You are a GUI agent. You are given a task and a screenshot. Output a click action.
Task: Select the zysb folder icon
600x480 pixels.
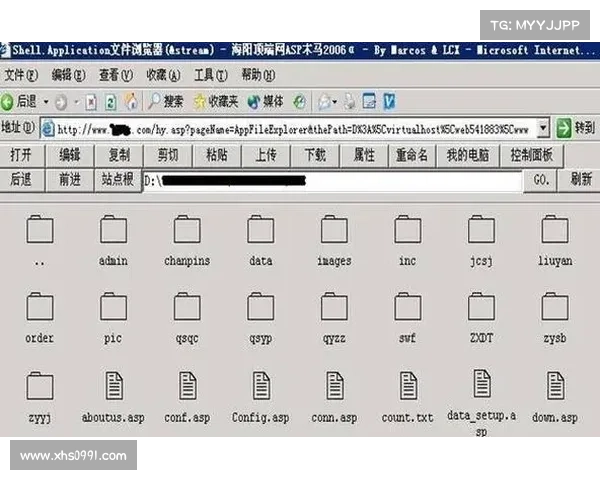[555, 307]
